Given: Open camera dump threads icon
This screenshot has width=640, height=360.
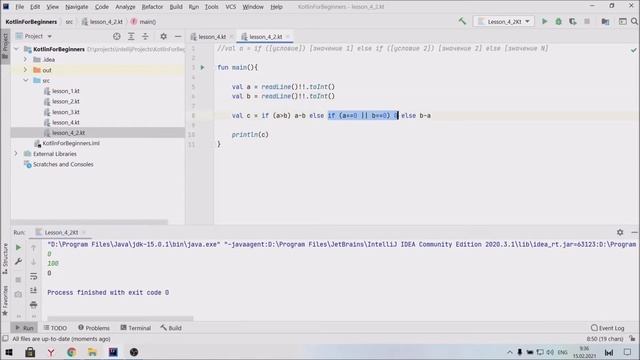Looking at the screenshot, I should (18, 294).
